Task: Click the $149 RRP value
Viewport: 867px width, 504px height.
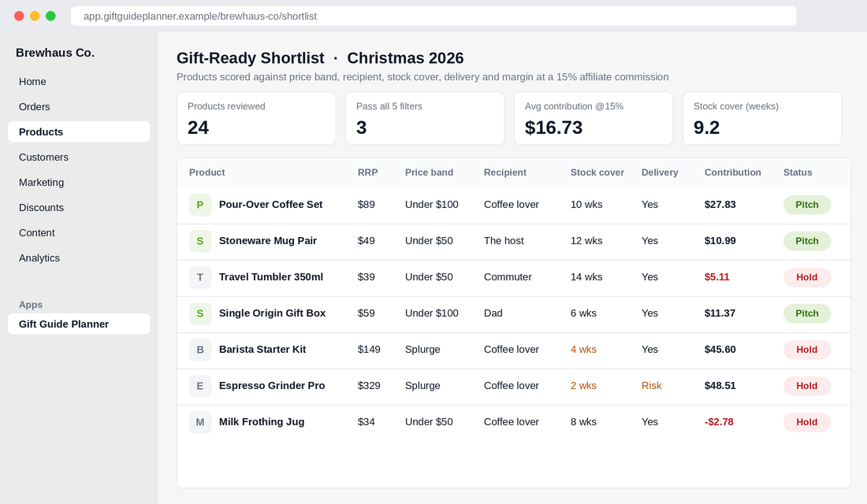Action: coord(369,350)
